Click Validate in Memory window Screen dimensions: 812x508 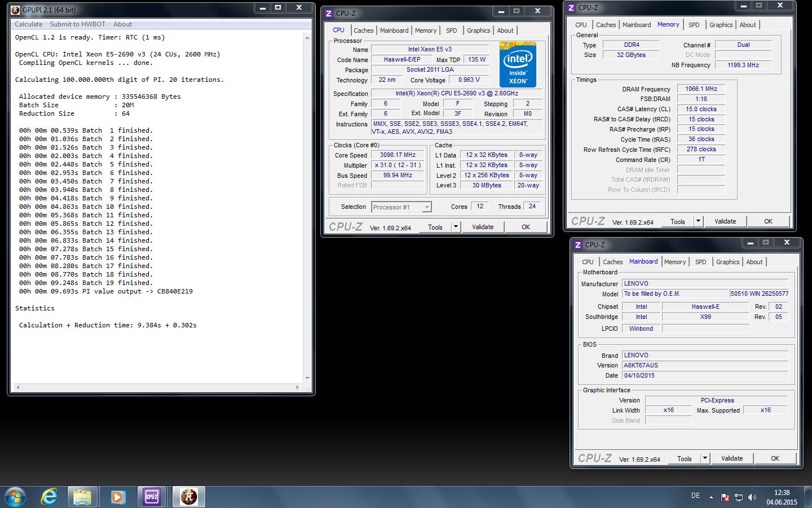pyautogui.click(x=725, y=221)
